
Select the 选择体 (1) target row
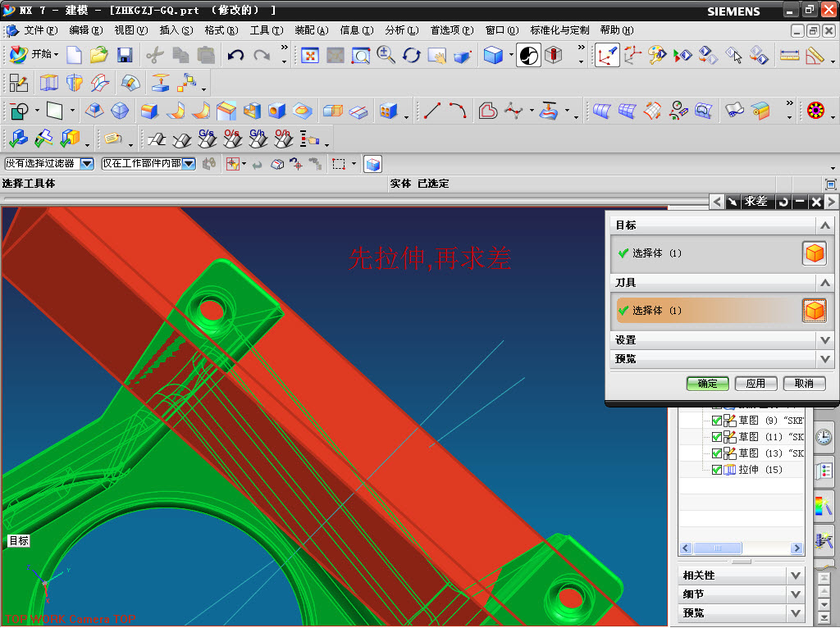706,253
